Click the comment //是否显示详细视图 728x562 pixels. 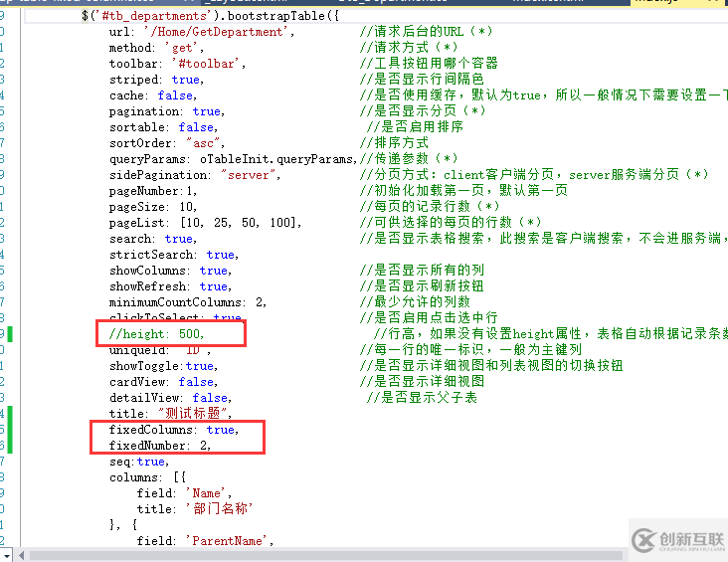(422, 382)
